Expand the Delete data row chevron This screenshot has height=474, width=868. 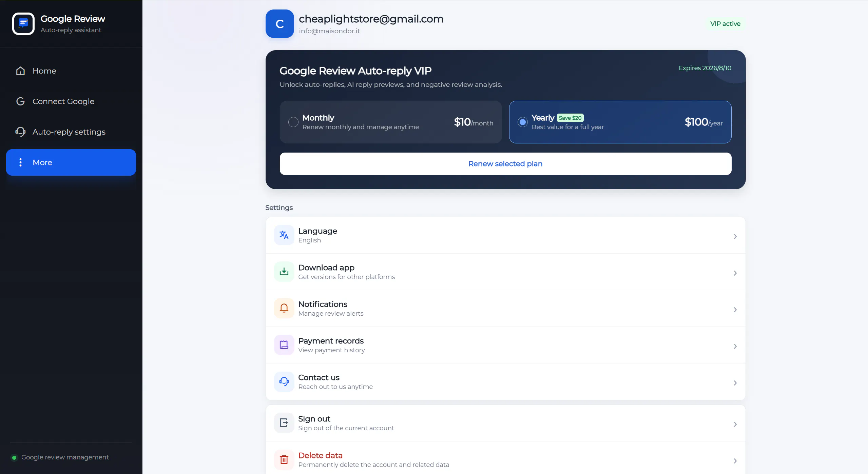click(x=735, y=461)
